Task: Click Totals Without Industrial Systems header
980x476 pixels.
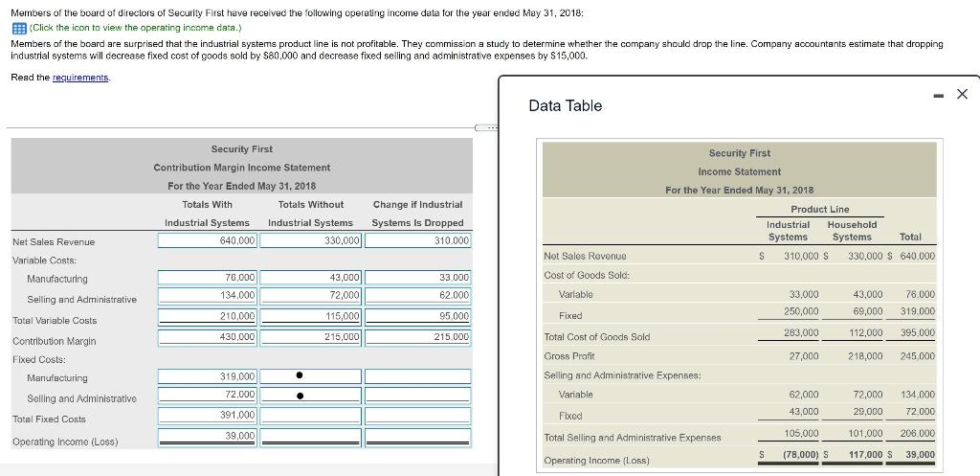Action: click(x=311, y=214)
